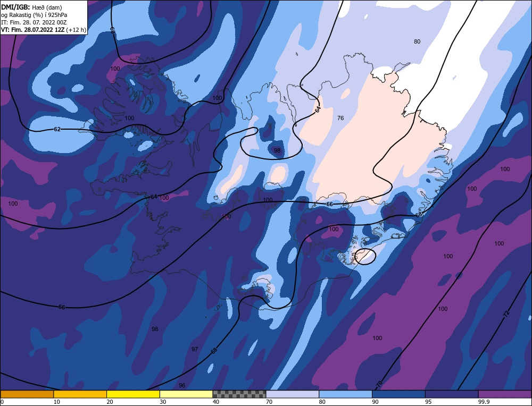Click the '90' legend tick label

[375, 402]
